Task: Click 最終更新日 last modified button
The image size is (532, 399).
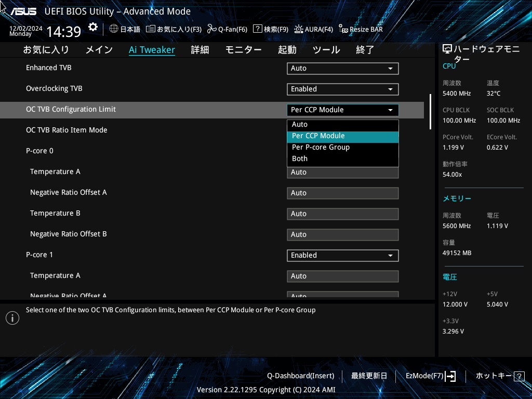Action: pos(369,376)
